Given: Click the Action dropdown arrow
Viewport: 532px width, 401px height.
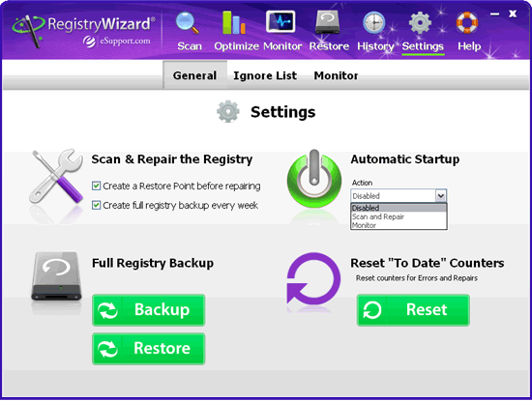Looking at the screenshot, I should (441, 196).
